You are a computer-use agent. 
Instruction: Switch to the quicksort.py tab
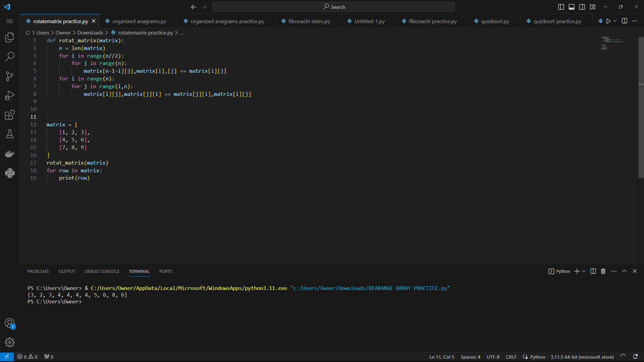(x=495, y=21)
